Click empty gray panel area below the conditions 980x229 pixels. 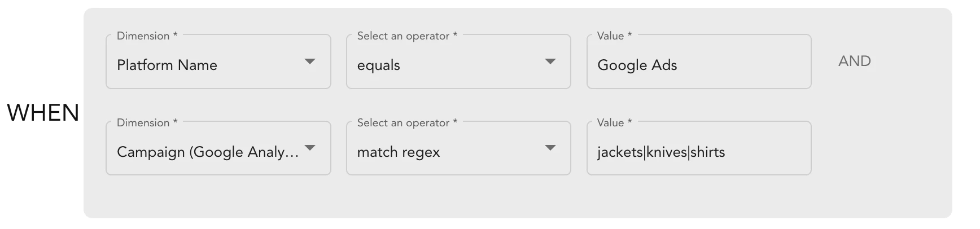coord(508,199)
